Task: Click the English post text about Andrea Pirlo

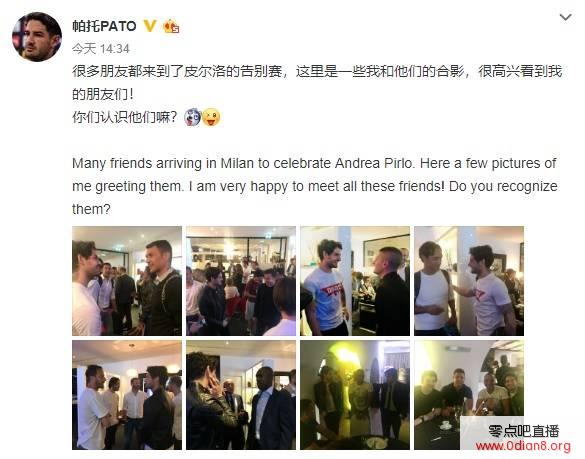Action: click(315, 186)
